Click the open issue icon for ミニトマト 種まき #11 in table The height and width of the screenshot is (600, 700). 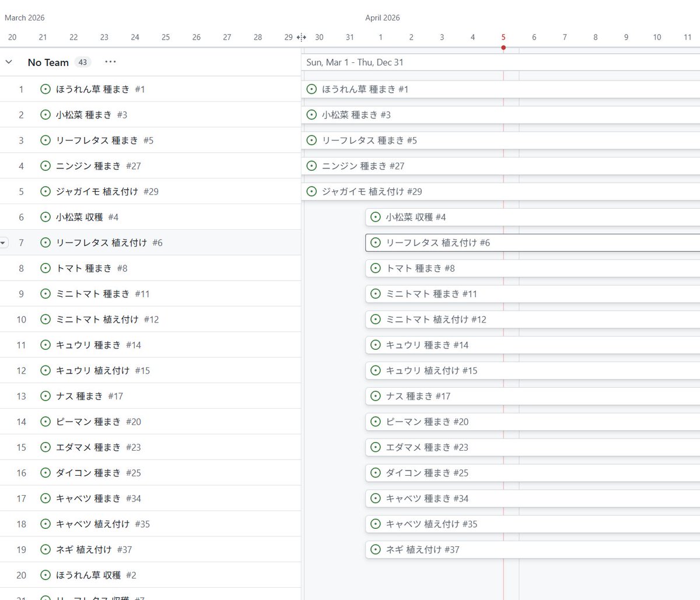coord(45,294)
